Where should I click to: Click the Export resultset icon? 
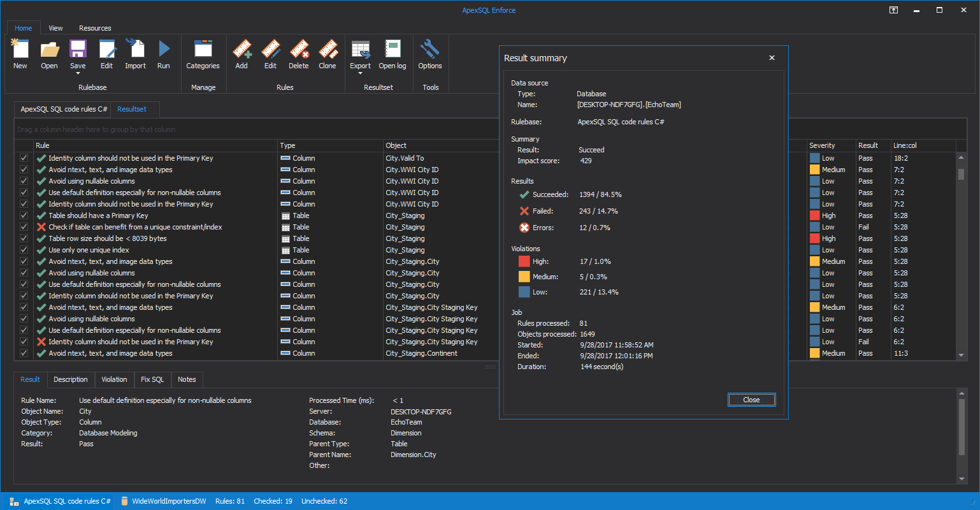pyautogui.click(x=360, y=49)
